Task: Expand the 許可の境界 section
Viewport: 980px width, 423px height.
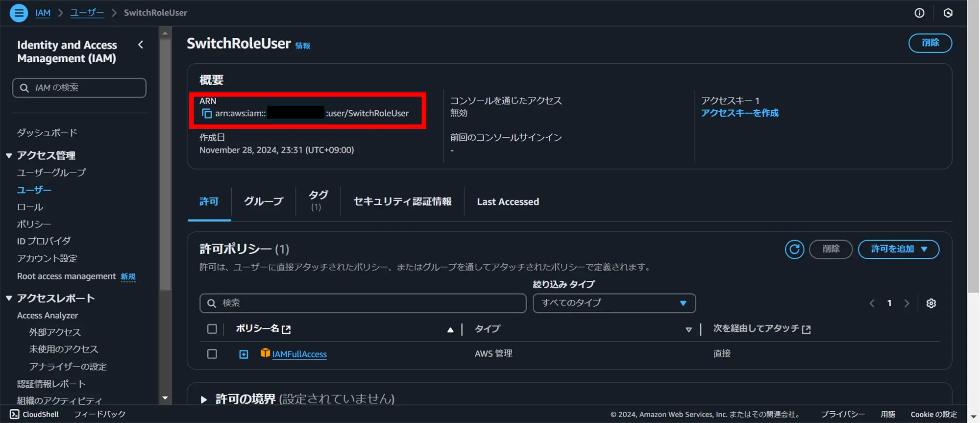Action: point(203,399)
